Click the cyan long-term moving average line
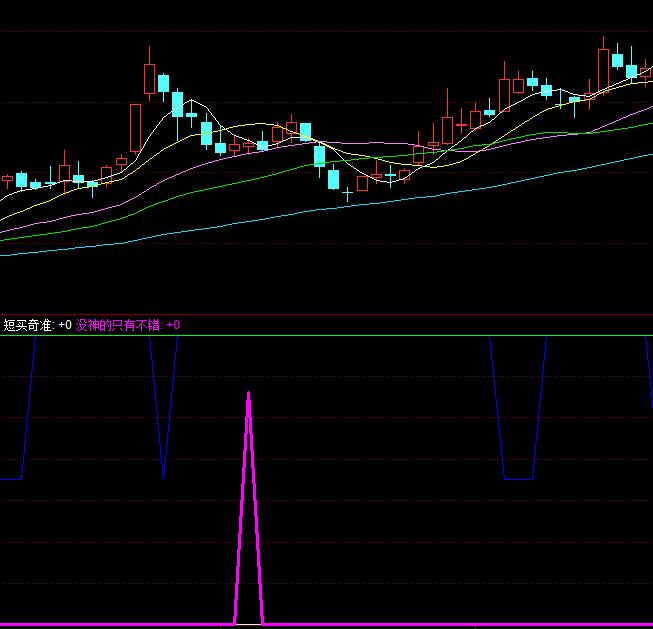This screenshot has width=653, height=629. click(x=300, y=211)
